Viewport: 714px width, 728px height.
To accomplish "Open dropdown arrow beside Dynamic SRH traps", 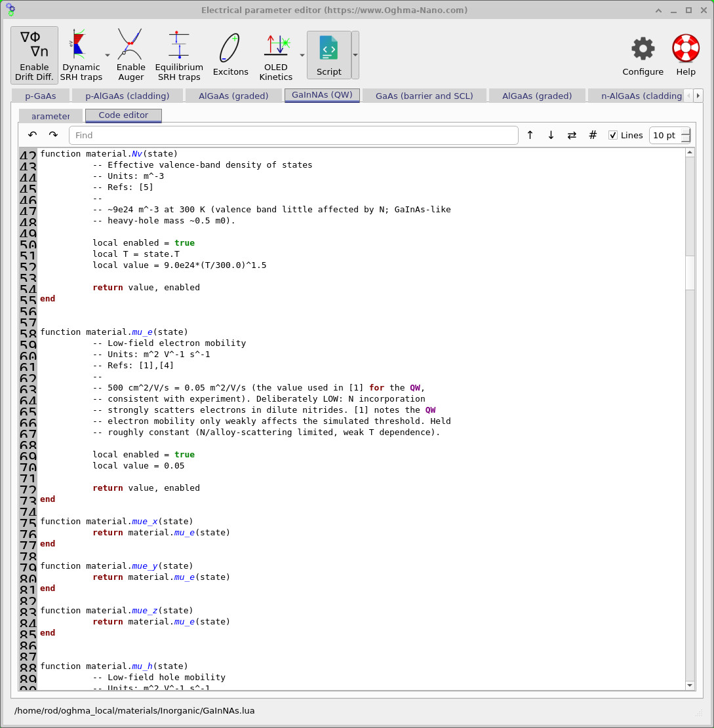I will pyautogui.click(x=108, y=55).
